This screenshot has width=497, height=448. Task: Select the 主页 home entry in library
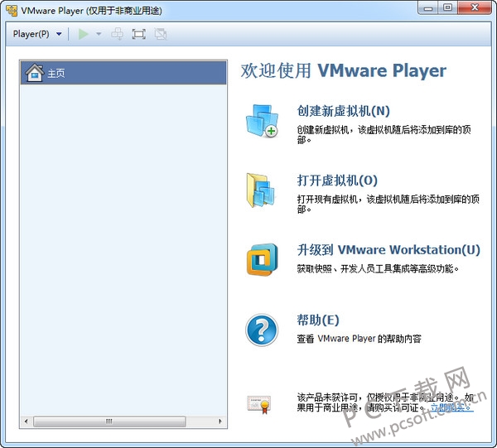pos(123,73)
